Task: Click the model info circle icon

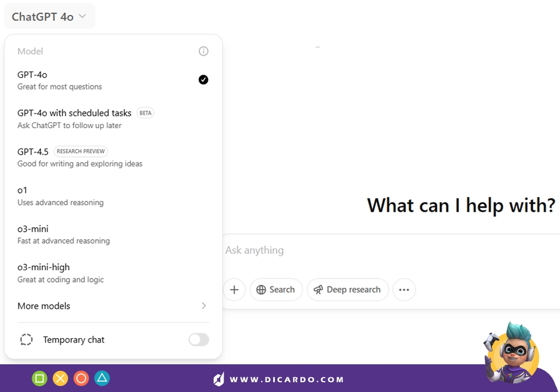Action: coord(204,51)
